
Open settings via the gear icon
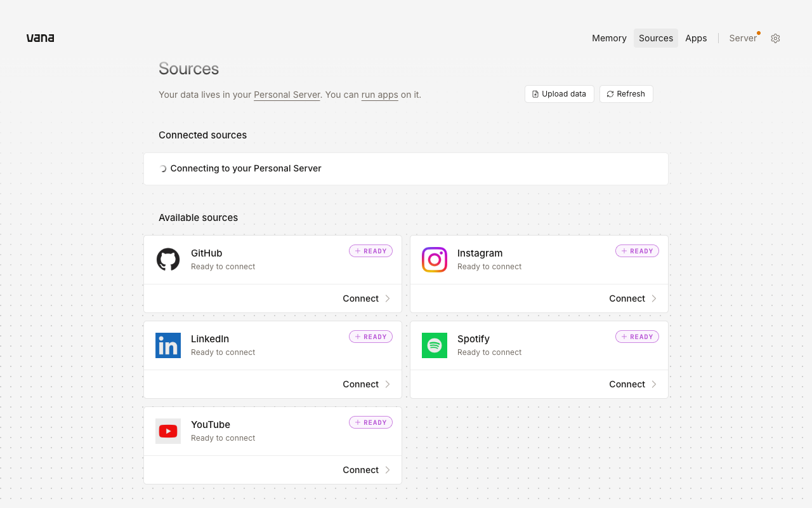pyautogui.click(x=775, y=38)
